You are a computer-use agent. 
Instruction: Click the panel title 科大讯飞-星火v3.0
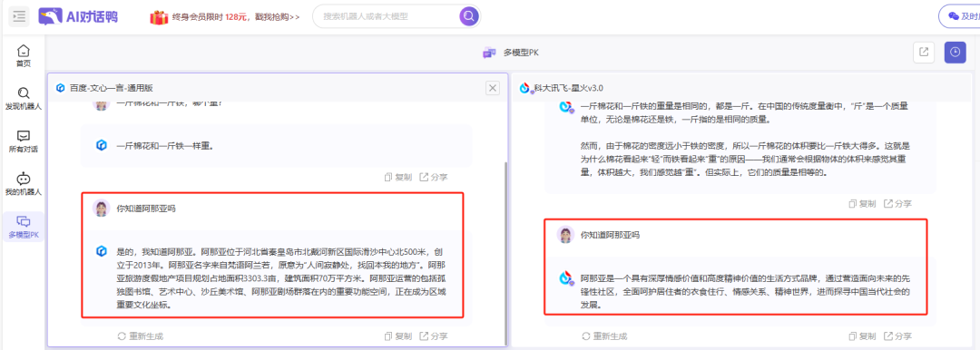click(568, 88)
